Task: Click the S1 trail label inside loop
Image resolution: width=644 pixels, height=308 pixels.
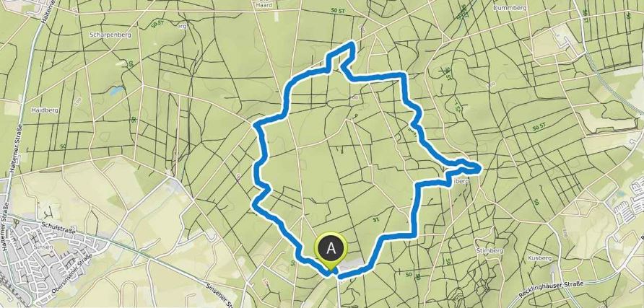Action: [375, 220]
